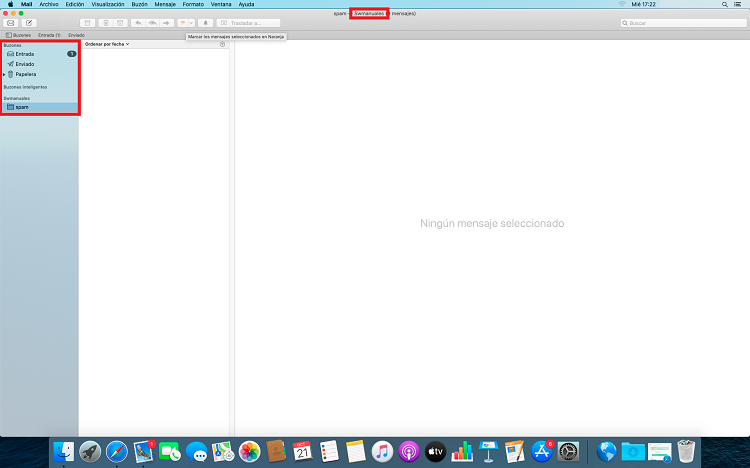Open Entrada (1) in favorites bar
Screen dimensions: 750x468
49,35
